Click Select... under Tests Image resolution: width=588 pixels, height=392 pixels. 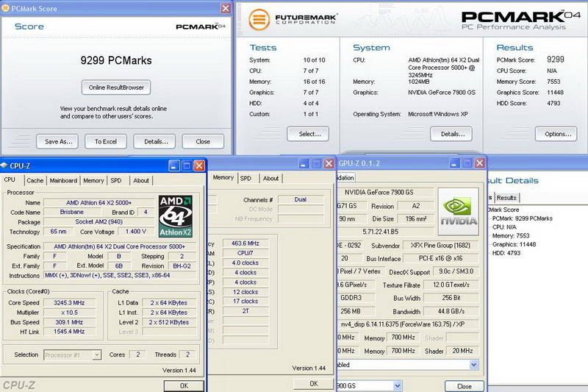(x=308, y=134)
